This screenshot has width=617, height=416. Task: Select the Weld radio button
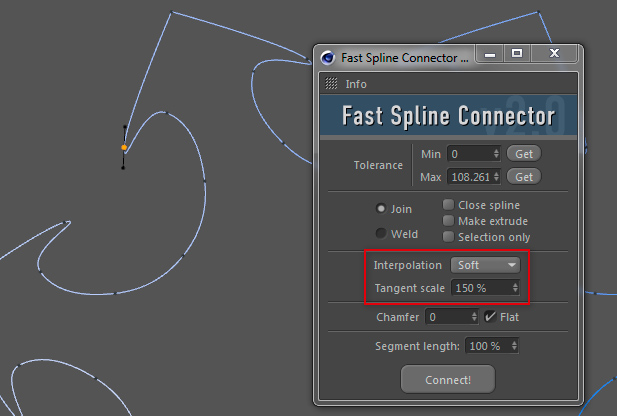point(381,233)
